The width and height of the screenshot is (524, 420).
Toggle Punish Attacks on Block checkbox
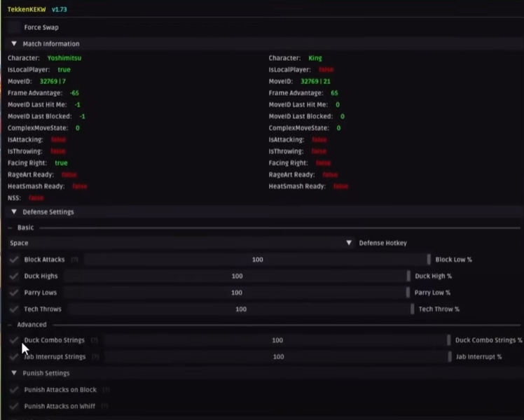coord(14,390)
